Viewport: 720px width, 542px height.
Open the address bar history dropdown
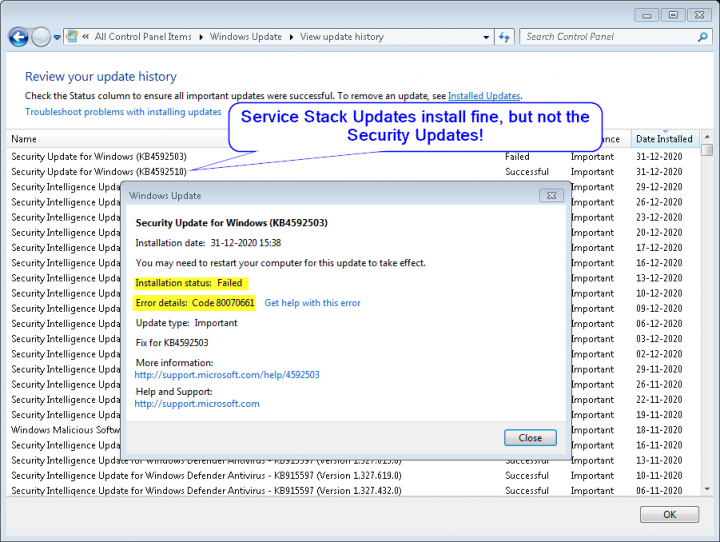pos(486,37)
